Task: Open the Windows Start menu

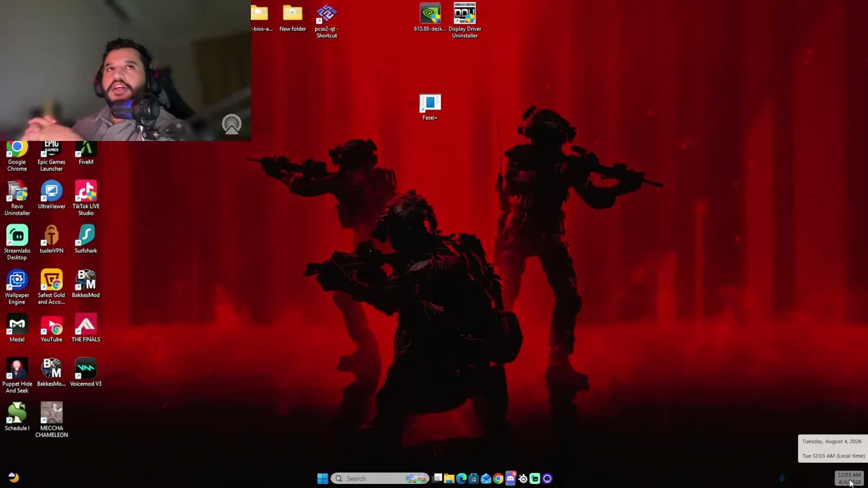Action: (322, 479)
